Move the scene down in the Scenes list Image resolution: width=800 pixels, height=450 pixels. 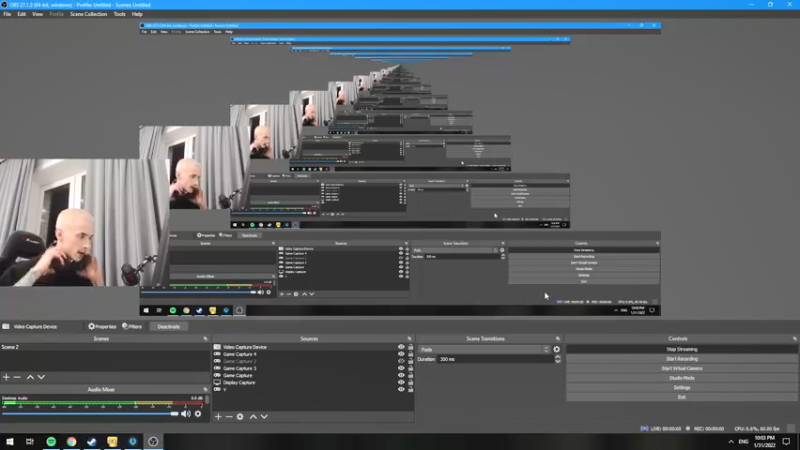click(x=41, y=377)
